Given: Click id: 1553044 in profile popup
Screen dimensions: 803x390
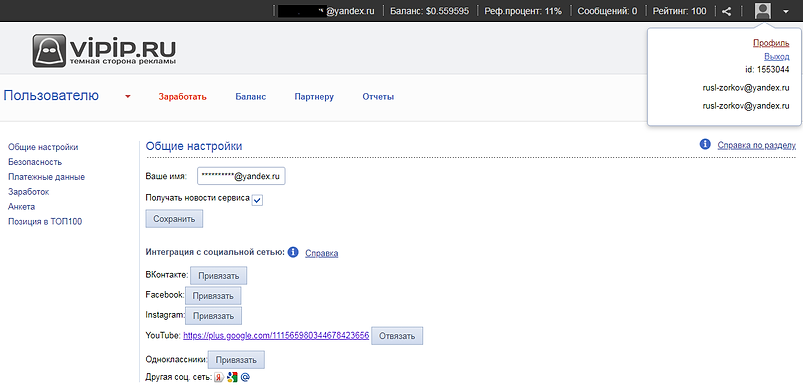Looking at the screenshot, I should [x=767, y=69].
